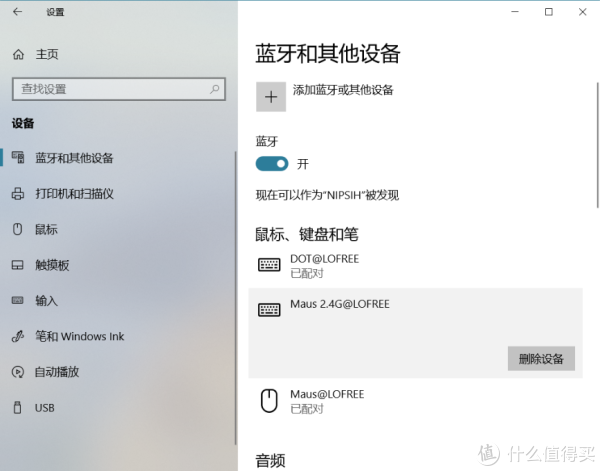Open 自动播放 settings page
Image resolution: width=600 pixels, height=471 pixels.
[57, 372]
